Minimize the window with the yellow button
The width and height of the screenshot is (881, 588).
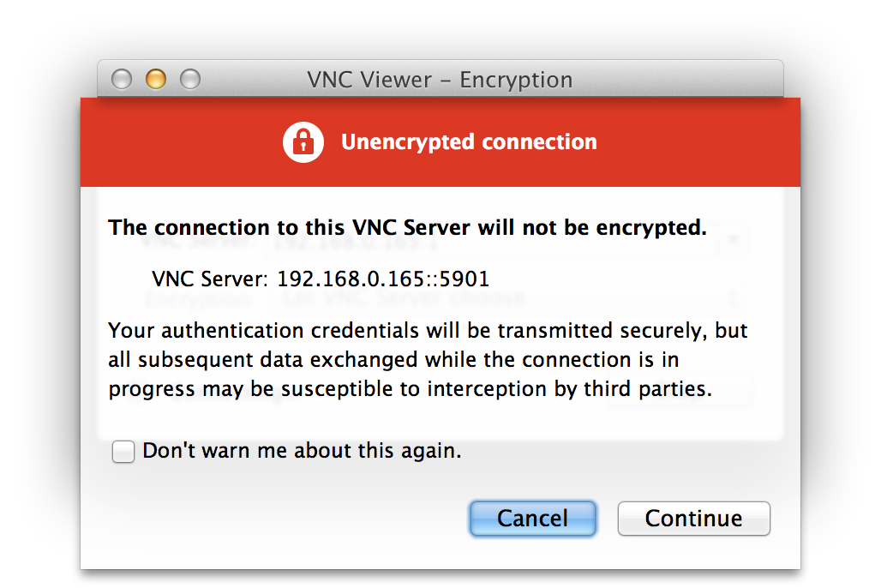pyautogui.click(x=155, y=80)
